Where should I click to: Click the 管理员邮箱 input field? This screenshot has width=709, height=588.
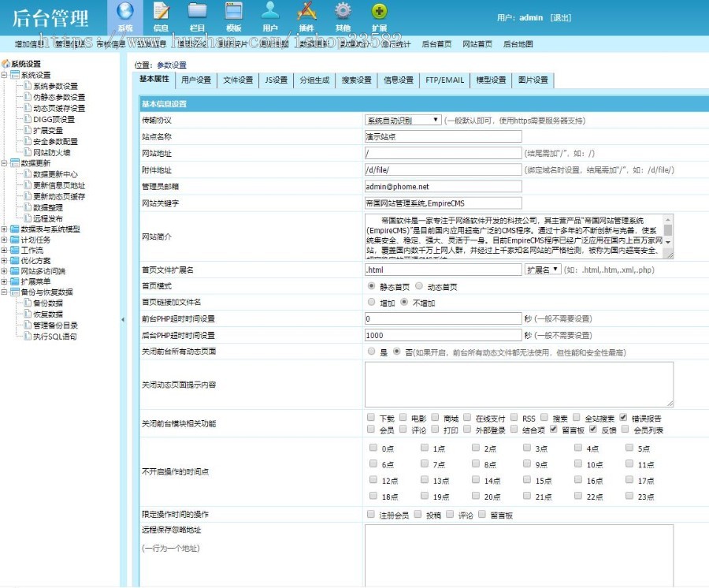(x=443, y=186)
